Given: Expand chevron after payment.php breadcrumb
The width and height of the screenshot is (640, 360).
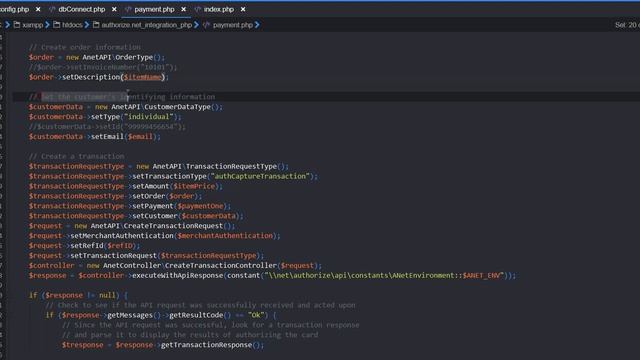Looking at the screenshot, I should click(257, 25).
